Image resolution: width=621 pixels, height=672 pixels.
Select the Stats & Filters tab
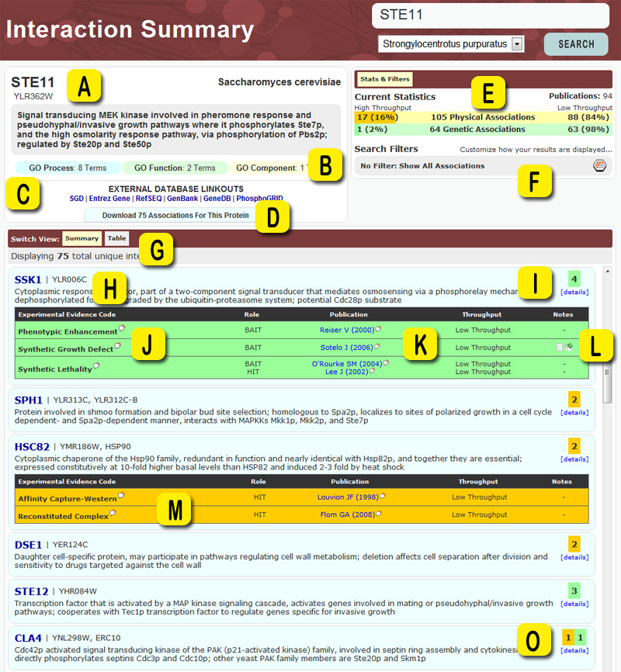coord(384,79)
